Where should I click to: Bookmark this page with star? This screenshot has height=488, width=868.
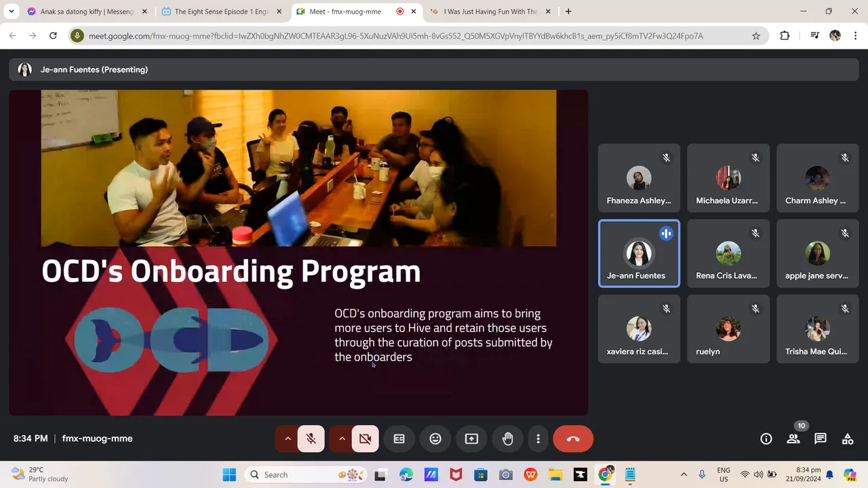click(756, 36)
